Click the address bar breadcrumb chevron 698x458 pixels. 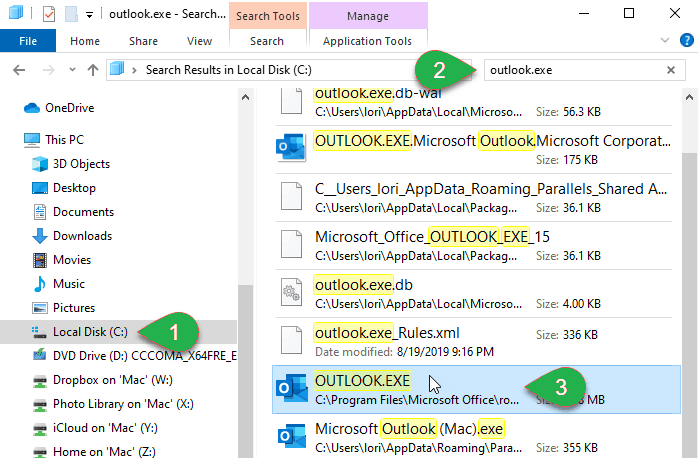tap(134, 70)
